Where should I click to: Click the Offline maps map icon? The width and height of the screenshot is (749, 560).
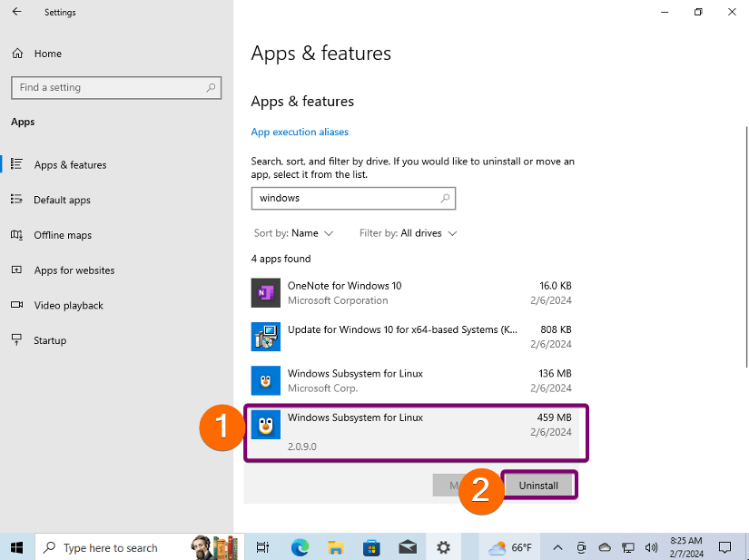(x=16, y=235)
